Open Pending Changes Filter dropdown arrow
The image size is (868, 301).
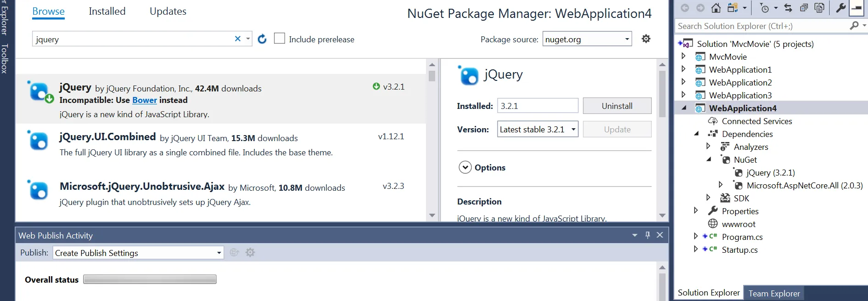coord(776,8)
